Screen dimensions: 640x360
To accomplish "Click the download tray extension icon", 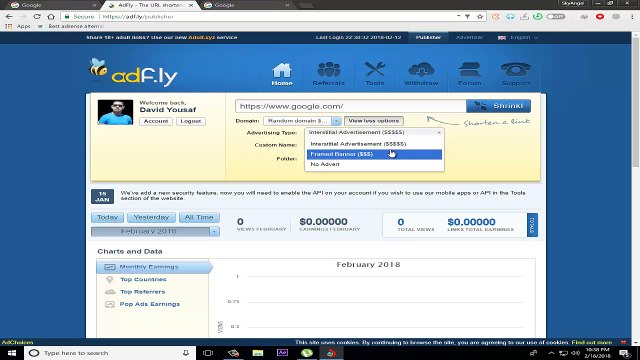I will coord(524,17).
